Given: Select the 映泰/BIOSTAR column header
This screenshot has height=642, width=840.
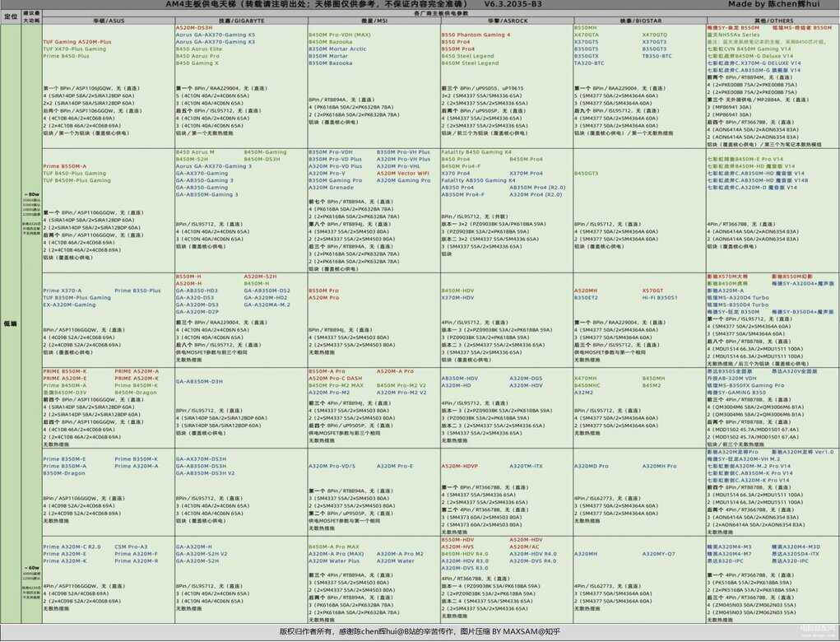Looking at the screenshot, I should click(x=640, y=21).
